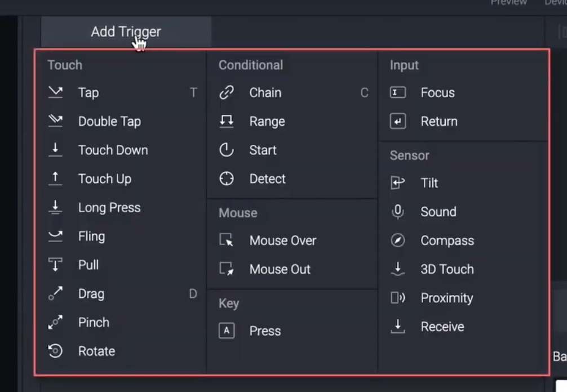Select the Proximity sensor icon
This screenshot has height=392, width=567.
pos(398,298)
